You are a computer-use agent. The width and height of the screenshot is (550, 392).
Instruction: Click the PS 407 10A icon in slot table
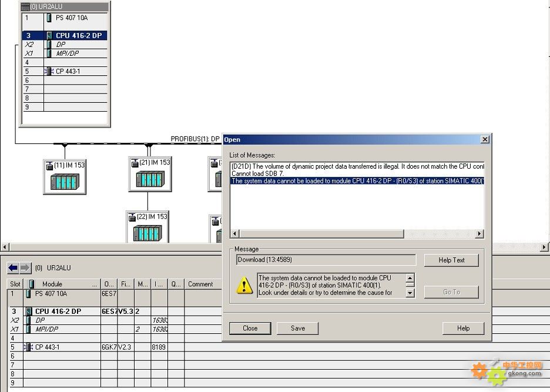(28, 293)
